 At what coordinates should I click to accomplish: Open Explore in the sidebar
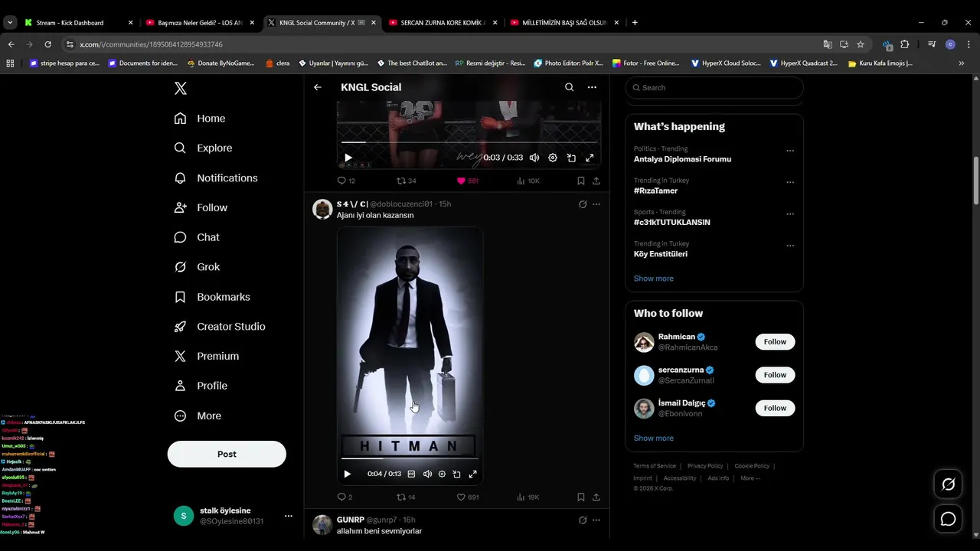coord(203,148)
